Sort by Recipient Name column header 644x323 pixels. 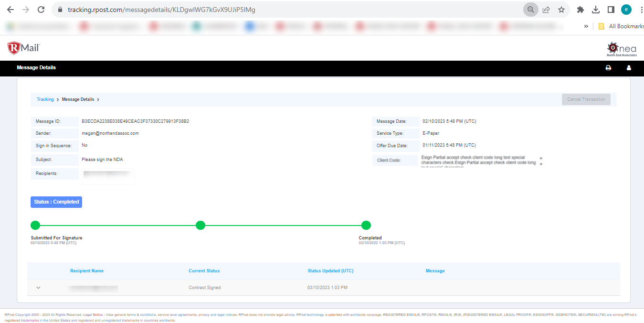pos(87,271)
